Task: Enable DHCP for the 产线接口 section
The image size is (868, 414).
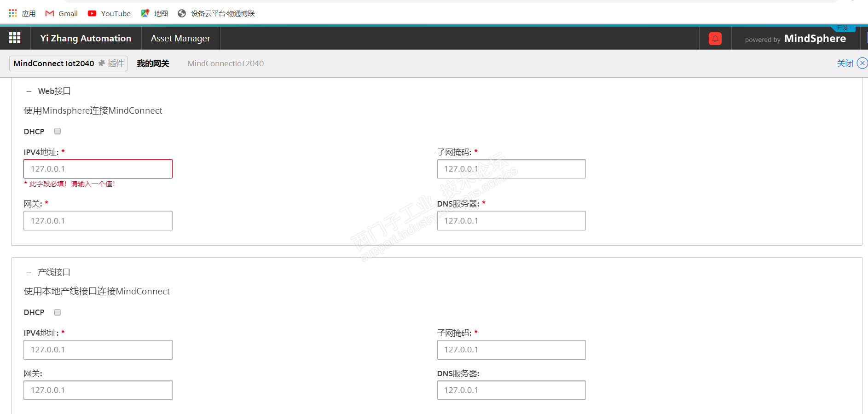Action: coord(58,312)
